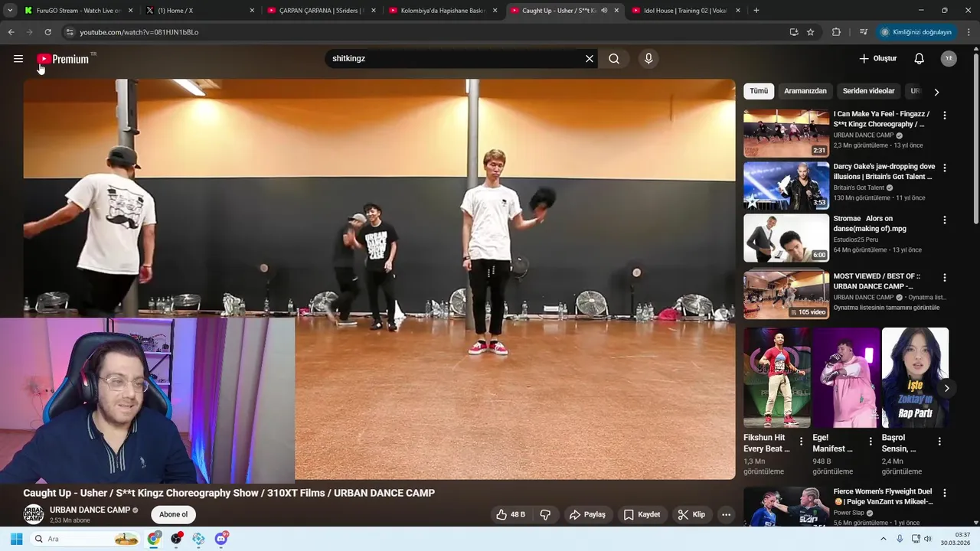Image resolution: width=980 pixels, height=551 pixels.
Task: Open options for Stromae Alors on danse video
Action: tap(944, 220)
